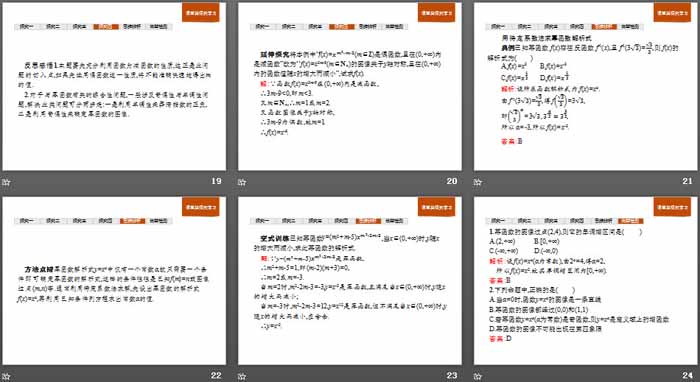Click the highlighted 探究四 tab on slide 20

pos(342,26)
